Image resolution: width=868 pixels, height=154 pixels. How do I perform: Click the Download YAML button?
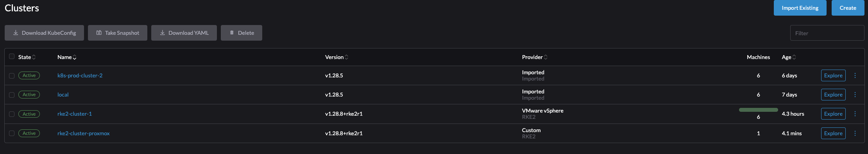click(x=184, y=33)
